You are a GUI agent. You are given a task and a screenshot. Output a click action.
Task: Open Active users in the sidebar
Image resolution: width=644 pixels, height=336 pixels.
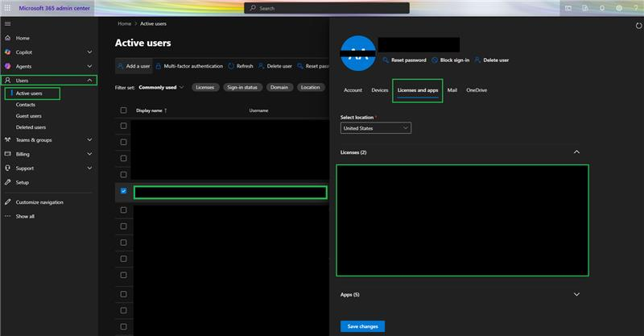(x=29, y=93)
